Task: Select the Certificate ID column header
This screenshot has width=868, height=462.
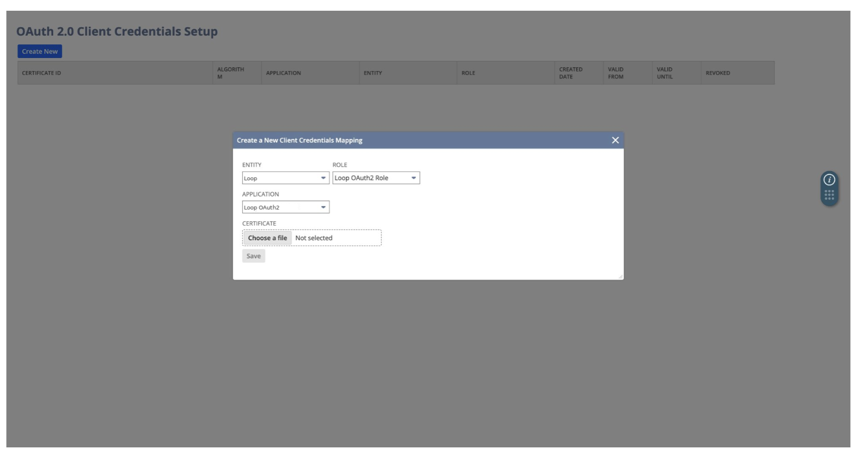Action: tap(41, 73)
